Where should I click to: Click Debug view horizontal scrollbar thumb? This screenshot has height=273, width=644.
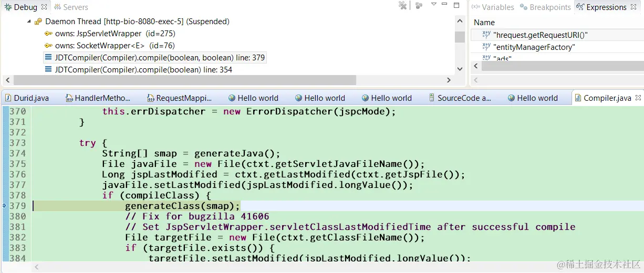[x=185, y=80]
